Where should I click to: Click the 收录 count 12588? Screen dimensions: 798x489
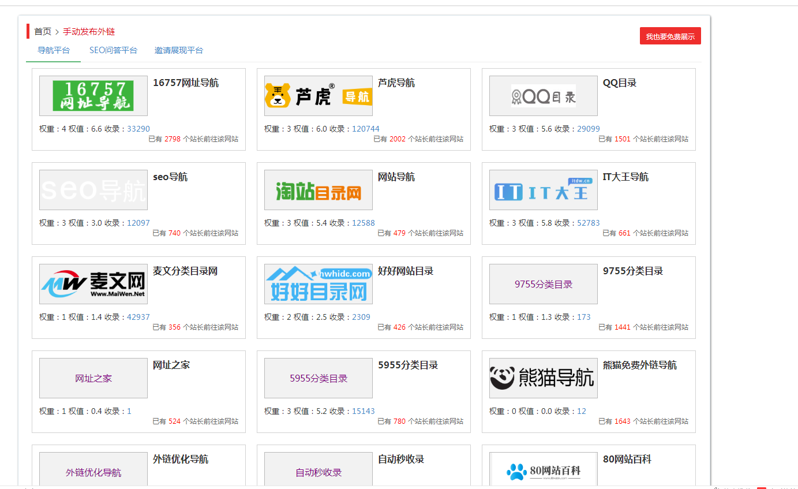tap(363, 223)
